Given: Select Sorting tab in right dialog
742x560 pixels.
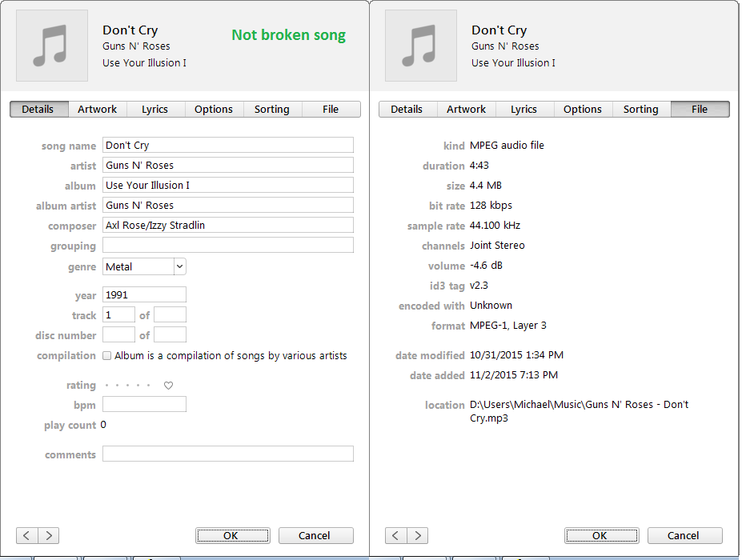Looking at the screenshot, I should click(x=641, y=110).
